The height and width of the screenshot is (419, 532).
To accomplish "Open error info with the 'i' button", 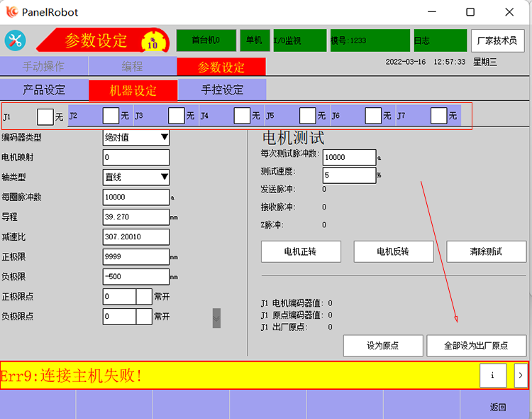I will click(493, 375).
